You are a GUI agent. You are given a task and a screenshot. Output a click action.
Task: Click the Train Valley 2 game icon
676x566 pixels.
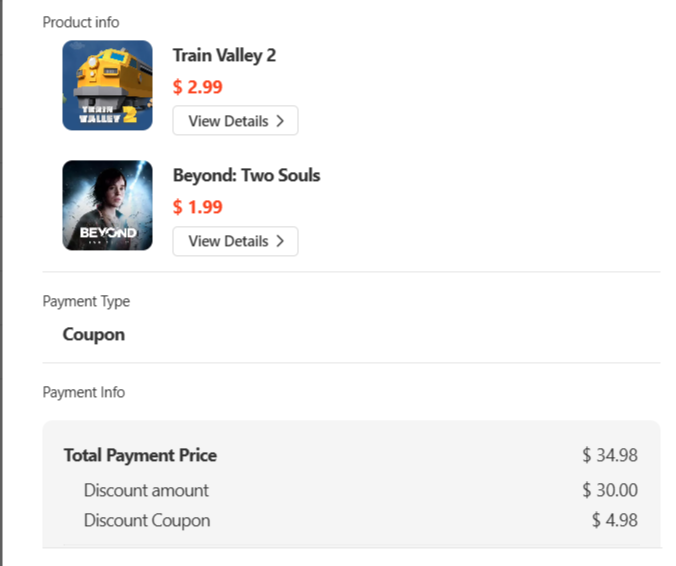pyautogui.click(x=107, y=85)
